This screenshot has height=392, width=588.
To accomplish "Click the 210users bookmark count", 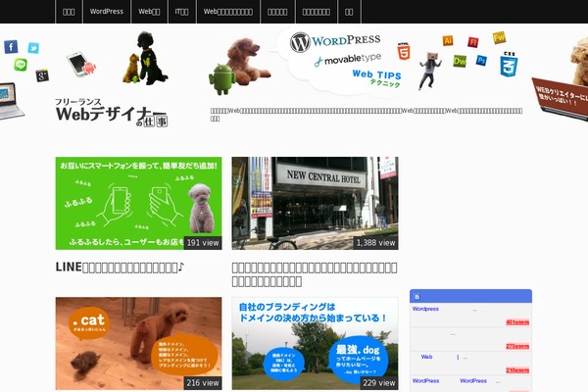I will [517, 370].
